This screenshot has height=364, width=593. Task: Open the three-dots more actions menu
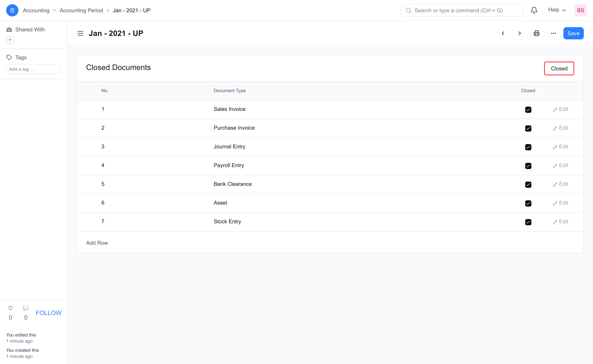553,33
